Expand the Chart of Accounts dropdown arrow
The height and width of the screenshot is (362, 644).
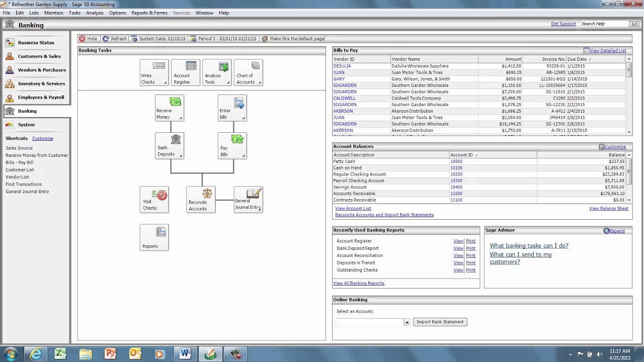(x=260, y=82)
